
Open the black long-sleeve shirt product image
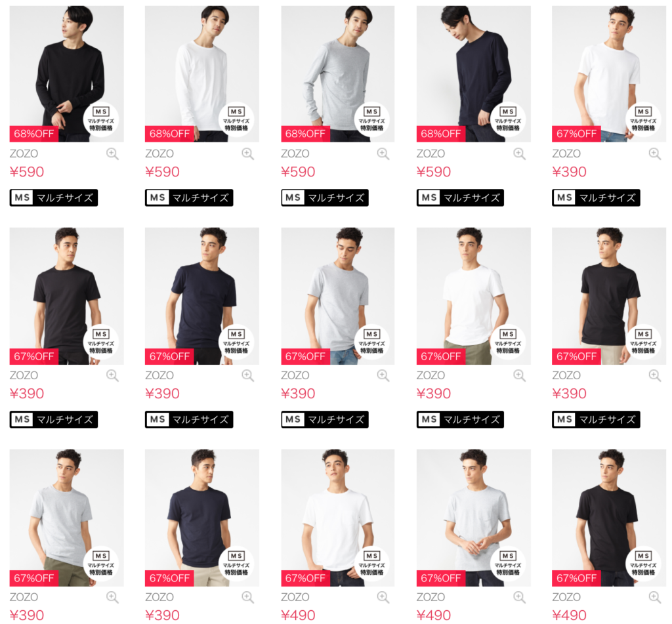pos(66,73)
